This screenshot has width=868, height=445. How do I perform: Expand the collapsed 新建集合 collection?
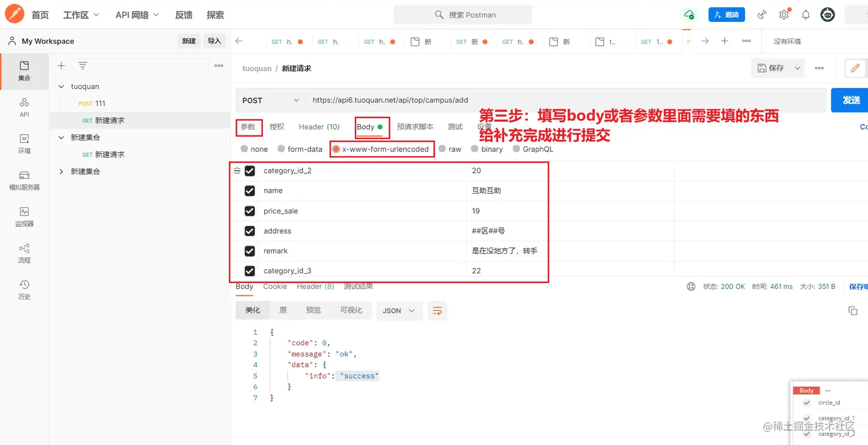(61, 172)
